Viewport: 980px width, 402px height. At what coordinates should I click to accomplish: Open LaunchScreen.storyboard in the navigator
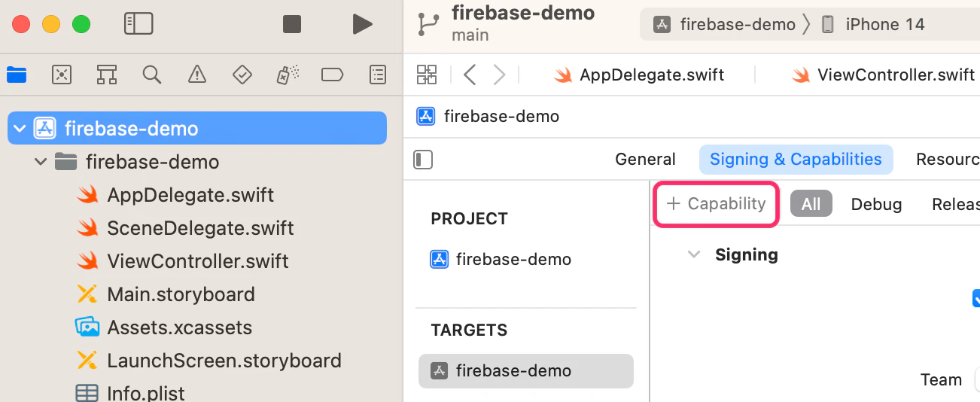(x=224, y=361)
